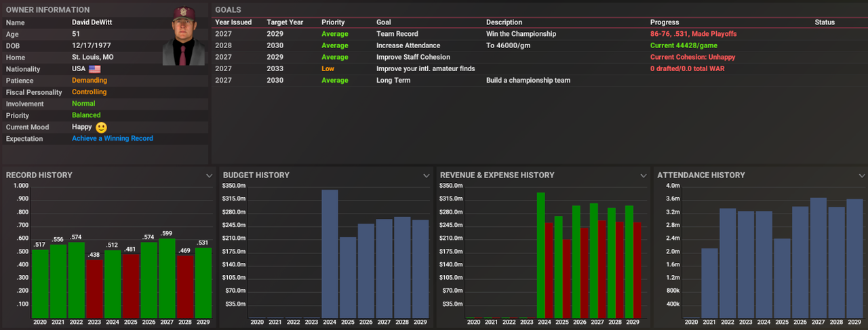
Task: Click the Happy current mood text
Action: coord(82,127)
